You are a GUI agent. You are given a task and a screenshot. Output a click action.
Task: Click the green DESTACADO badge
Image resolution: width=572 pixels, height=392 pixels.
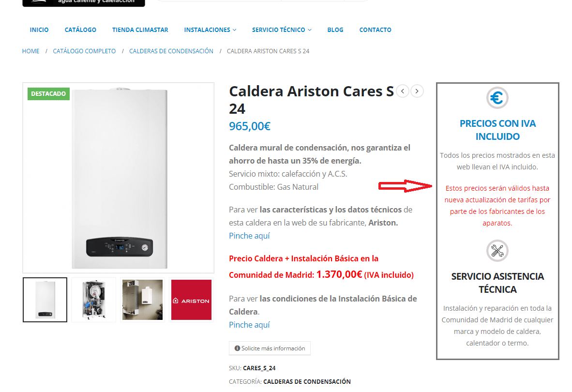point(48,94)
